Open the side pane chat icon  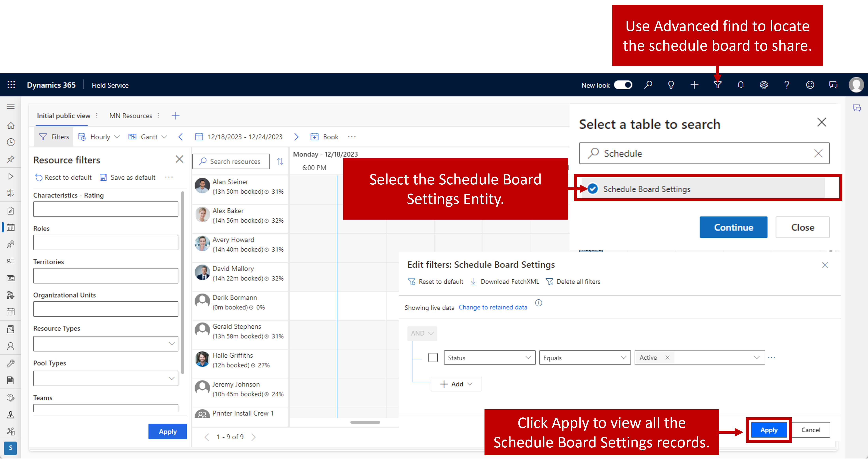tap(857, 108)
